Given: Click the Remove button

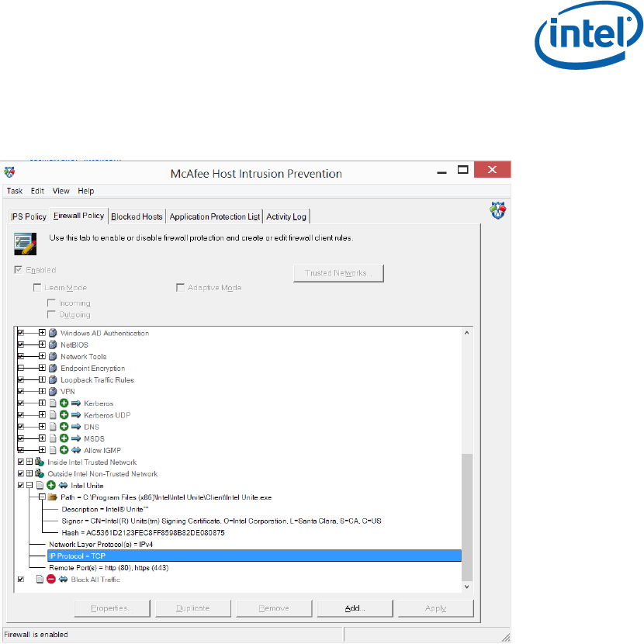Looking at the screenshot, I should pos(274,608).
